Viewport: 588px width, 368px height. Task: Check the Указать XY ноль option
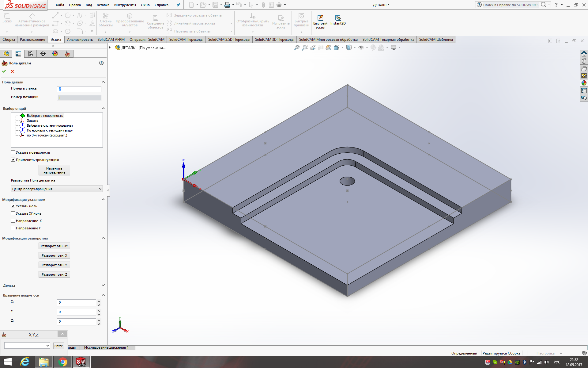tap(13, 213)
